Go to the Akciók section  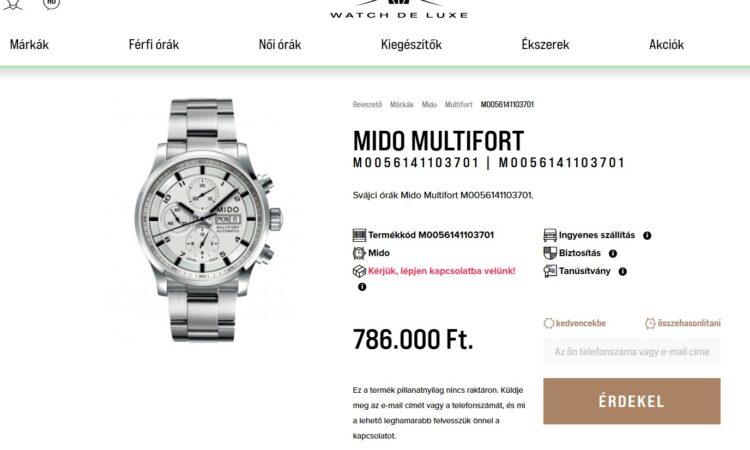(666, 44)
